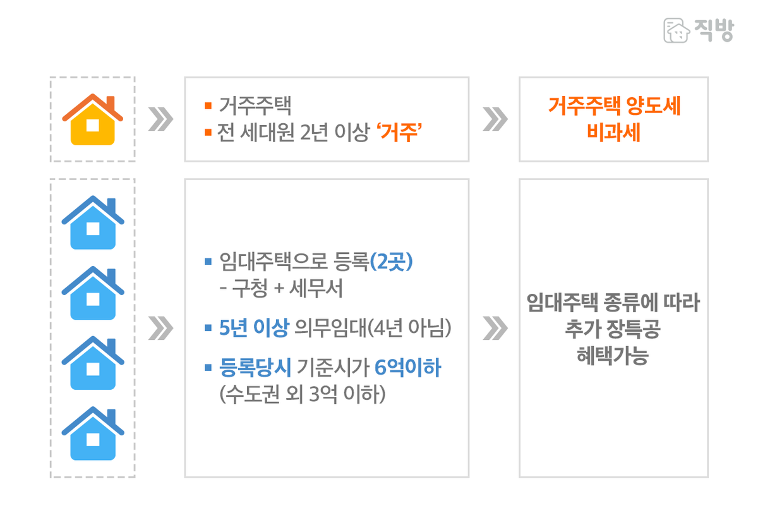Click the double chevron right of orange house
This screenshot has height=532, width=758.
click(x=160, y=119)
